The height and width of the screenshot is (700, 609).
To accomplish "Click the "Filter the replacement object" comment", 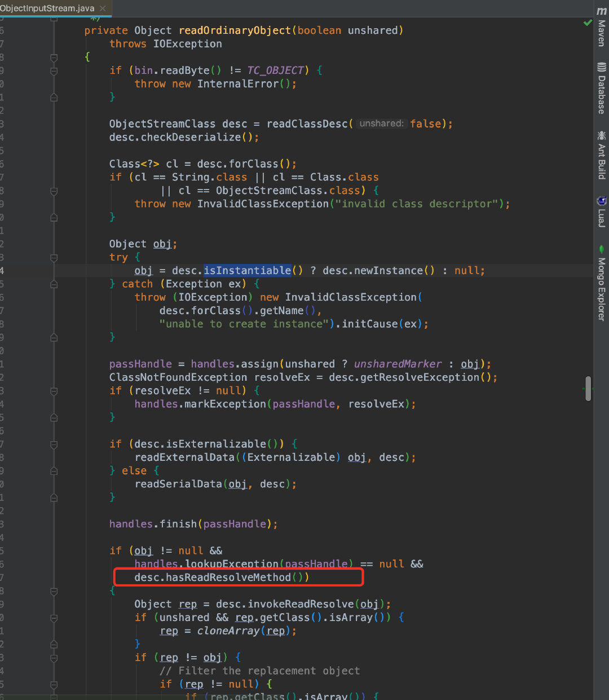I will 259,671.
